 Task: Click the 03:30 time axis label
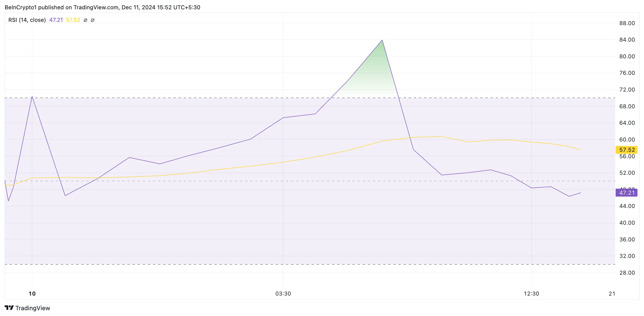coord(283,293)
